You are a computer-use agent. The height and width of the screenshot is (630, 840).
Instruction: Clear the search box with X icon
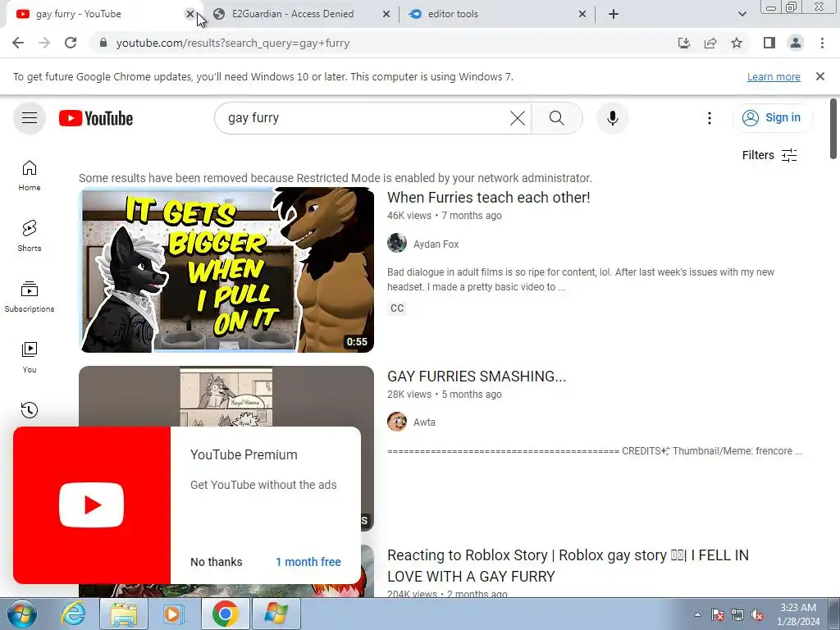coord(518,118)
